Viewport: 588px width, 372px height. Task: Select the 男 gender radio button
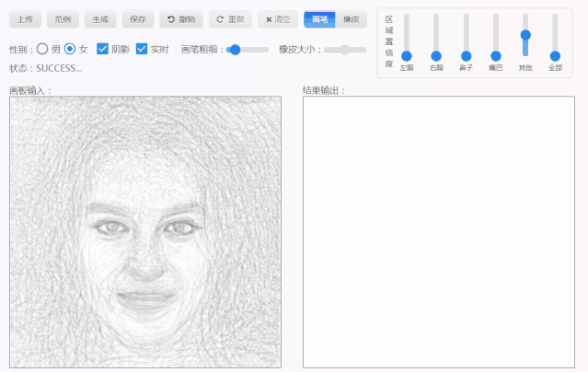tap(41, 49)
